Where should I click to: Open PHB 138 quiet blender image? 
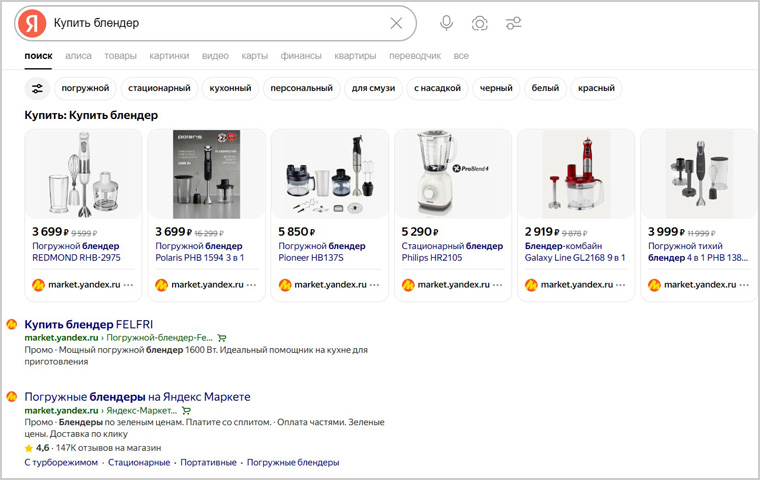(699, 174)
